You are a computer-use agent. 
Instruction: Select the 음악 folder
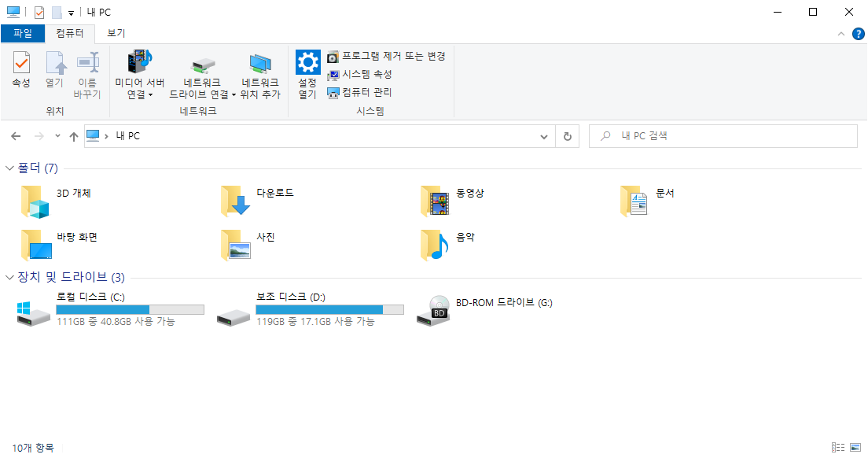[447, 246]
